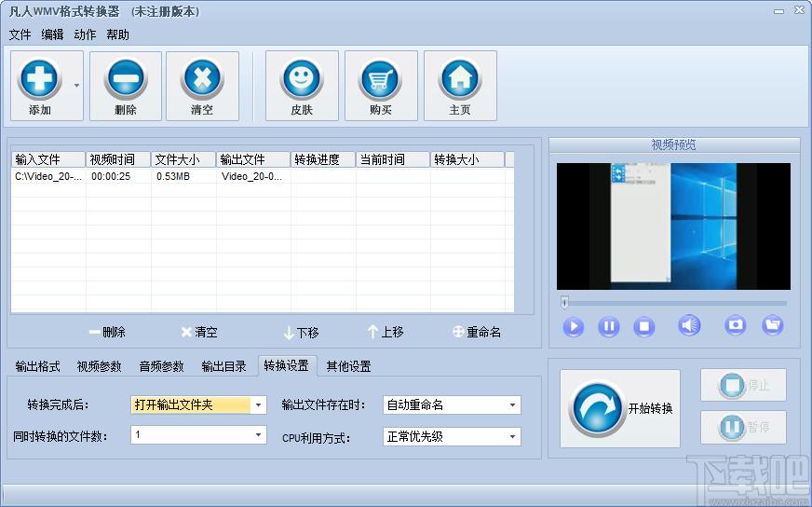
Task: Switch to the 输出格式 tab
Action: pos(38,366)
